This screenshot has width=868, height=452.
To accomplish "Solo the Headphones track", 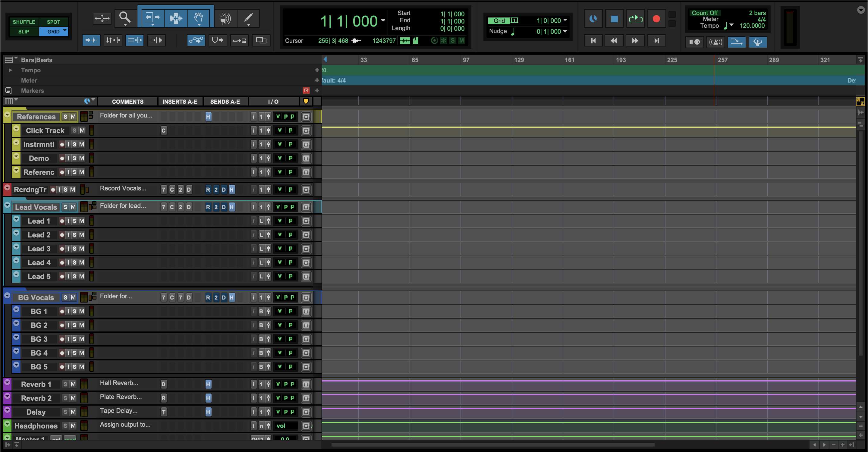I will (65, 426).
